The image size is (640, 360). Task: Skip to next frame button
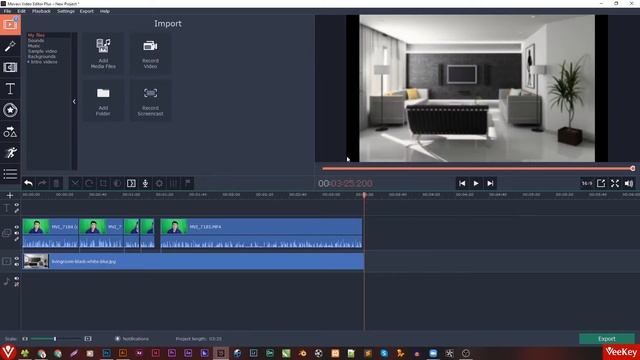490,184
